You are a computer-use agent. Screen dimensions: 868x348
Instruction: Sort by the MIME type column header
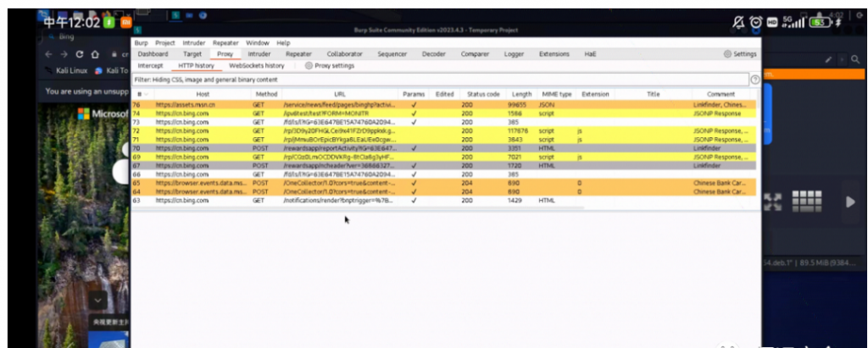point(556,94)
